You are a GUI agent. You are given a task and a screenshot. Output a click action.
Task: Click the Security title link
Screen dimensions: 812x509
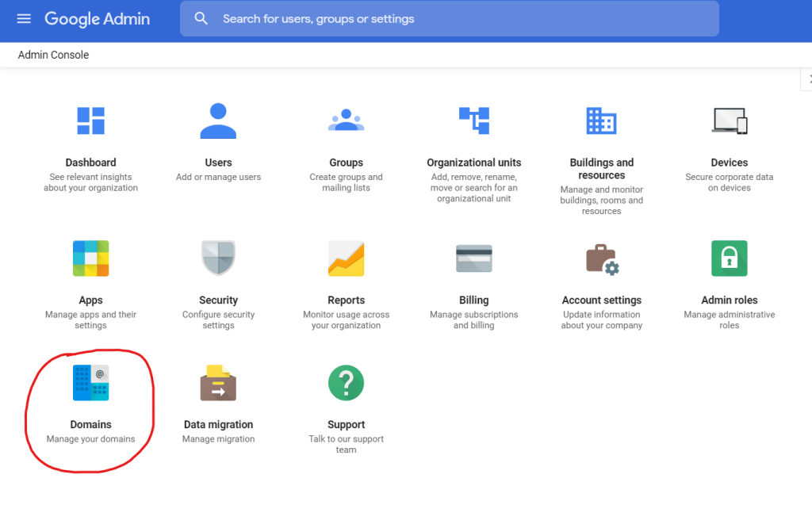[218, 300]
